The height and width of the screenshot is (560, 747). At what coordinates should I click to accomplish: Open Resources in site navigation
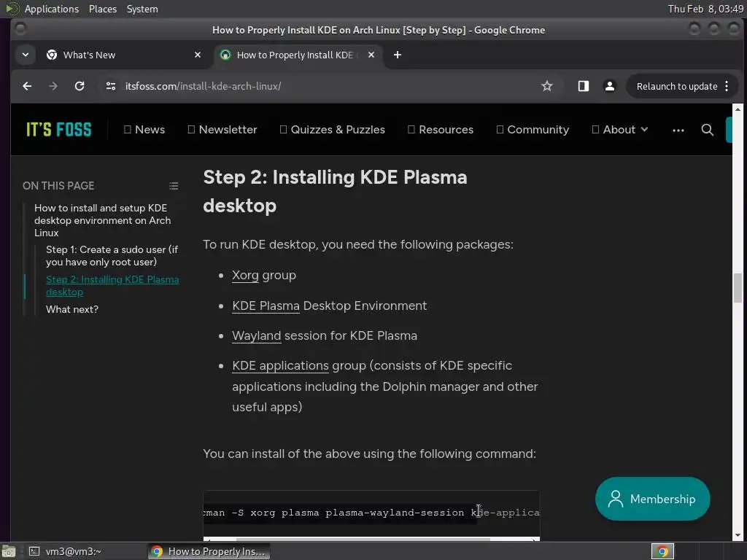coord(441,130)
